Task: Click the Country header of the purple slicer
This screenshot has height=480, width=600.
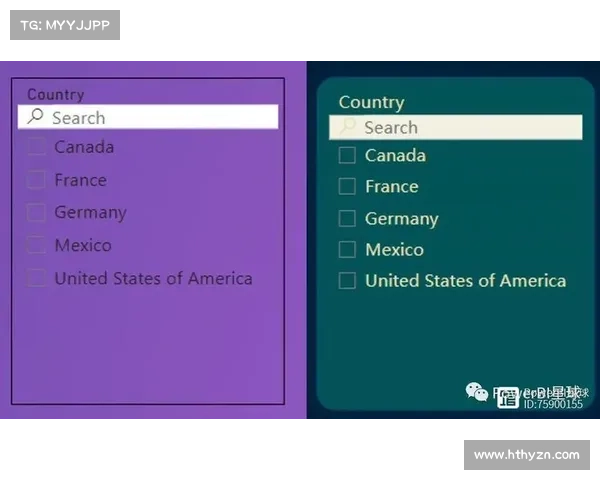Action: pos(55,94)
